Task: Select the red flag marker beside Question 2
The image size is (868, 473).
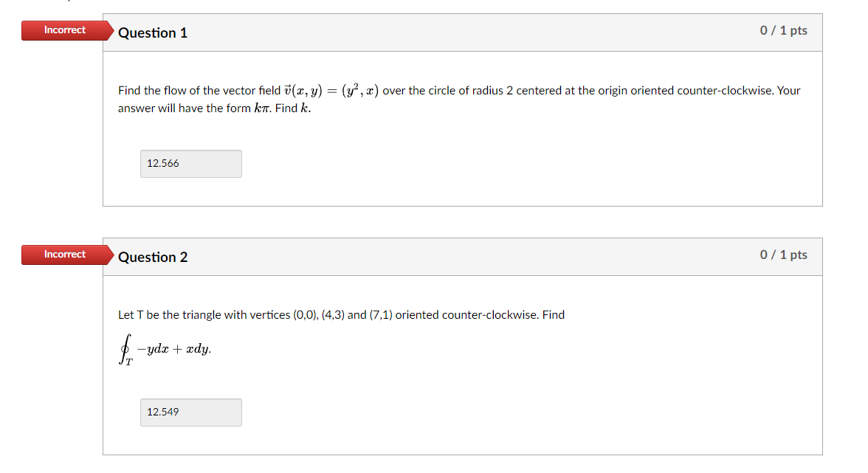Action: [64, 255]
